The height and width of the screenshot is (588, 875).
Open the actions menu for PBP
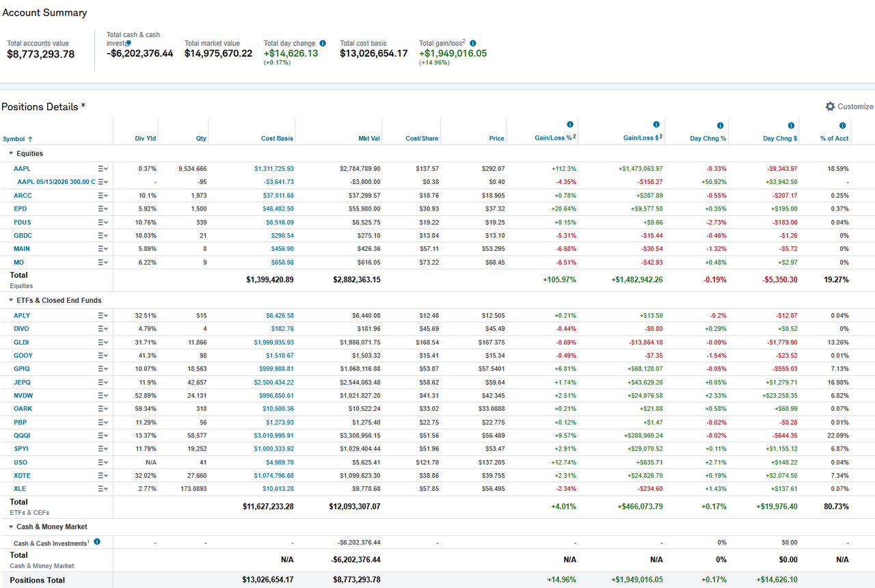[103, 422]
